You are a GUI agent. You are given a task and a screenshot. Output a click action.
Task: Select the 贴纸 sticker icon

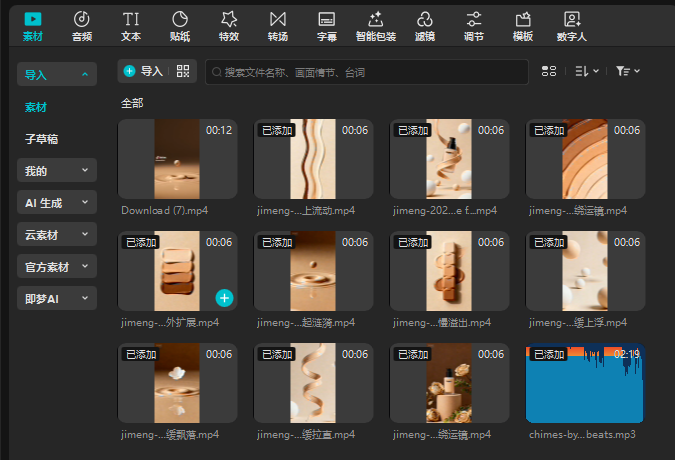point(180,26)
